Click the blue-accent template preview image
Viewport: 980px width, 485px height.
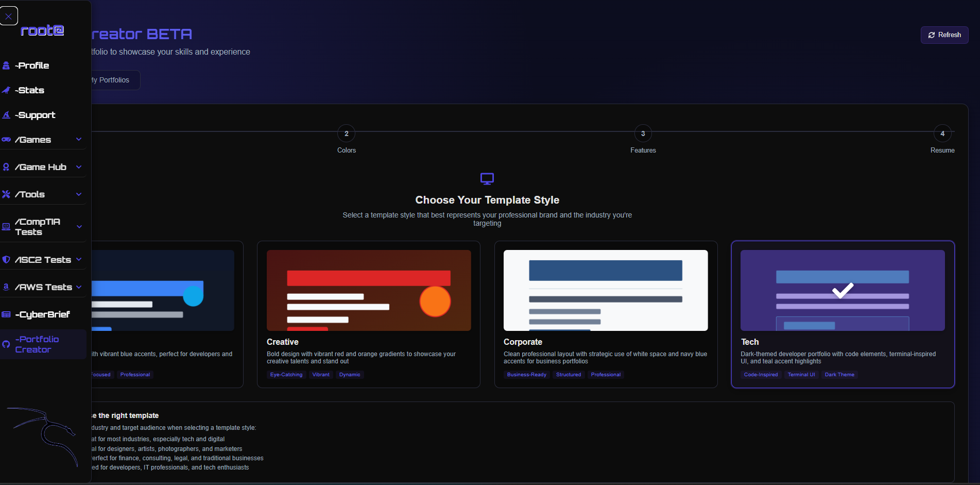click(163, 290)
